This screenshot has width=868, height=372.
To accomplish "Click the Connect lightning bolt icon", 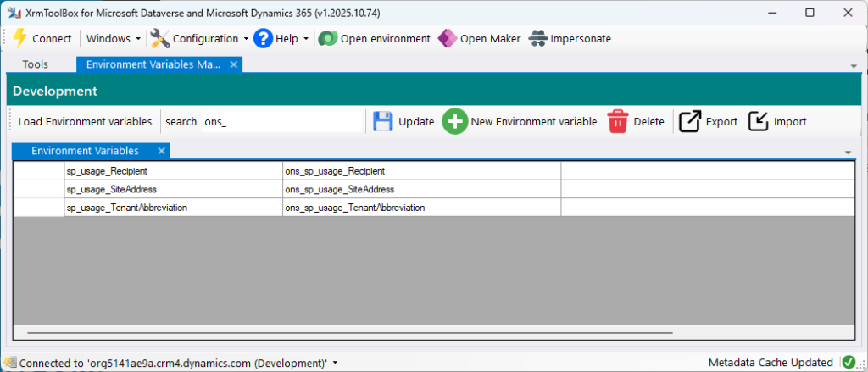I will pyautogui.click(x=19, y=38).
